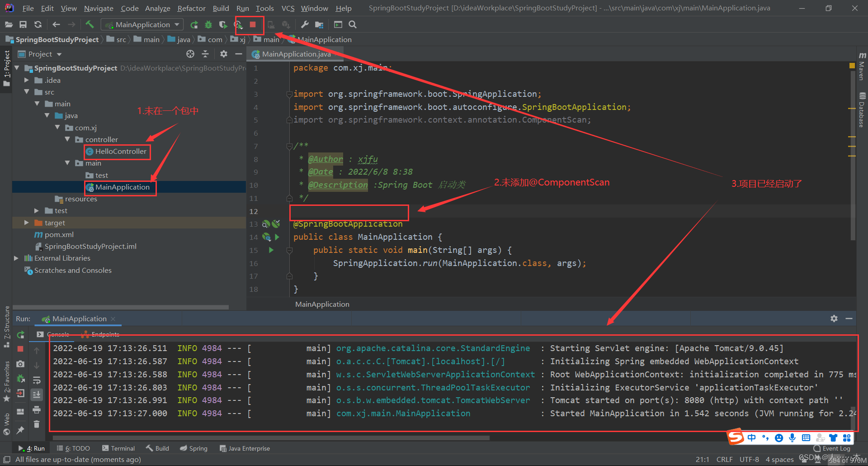Open pom.xml in the project tree
This screenshot has width=868, height=466.
click(59, 234)
